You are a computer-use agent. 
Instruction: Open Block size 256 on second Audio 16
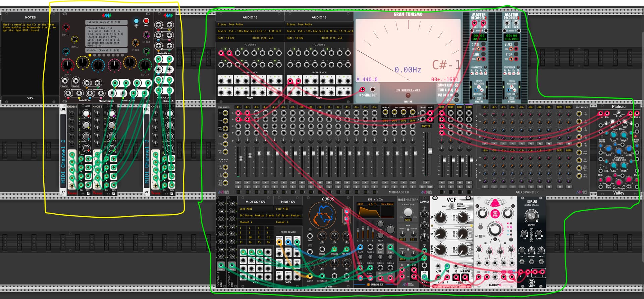click(336, 38)
